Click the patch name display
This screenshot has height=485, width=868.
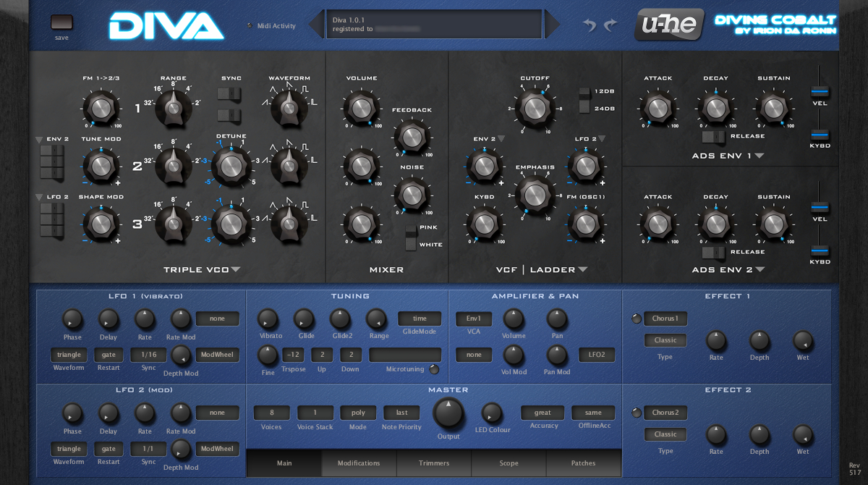click(434, 25)
